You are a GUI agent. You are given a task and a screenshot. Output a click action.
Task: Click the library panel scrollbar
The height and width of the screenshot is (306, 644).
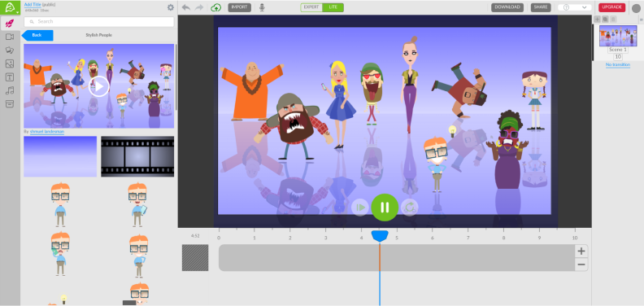point(176,77)
